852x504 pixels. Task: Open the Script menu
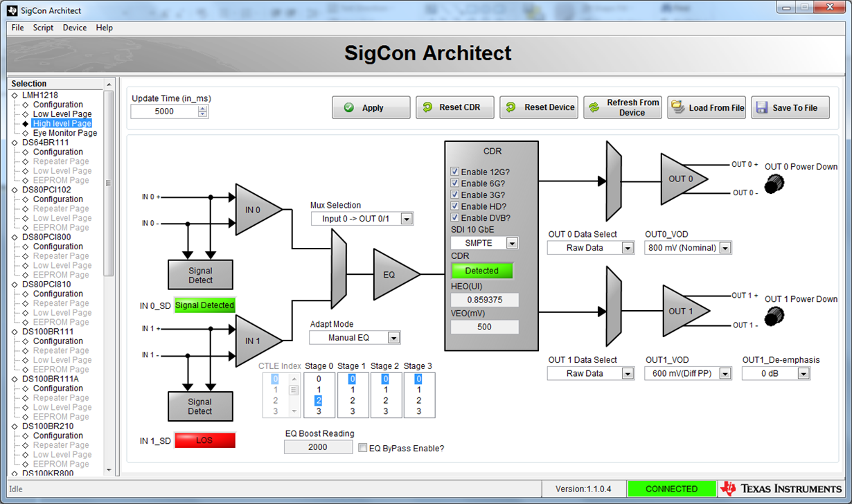point(43,28)
